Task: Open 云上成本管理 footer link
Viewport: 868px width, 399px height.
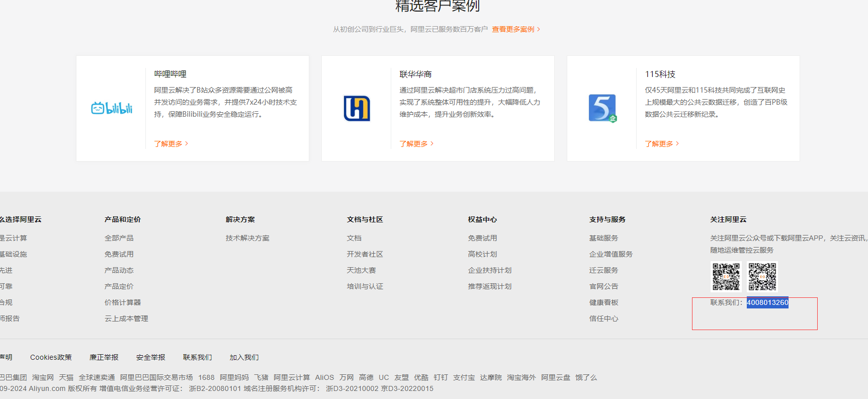Action: pos(126,318)
